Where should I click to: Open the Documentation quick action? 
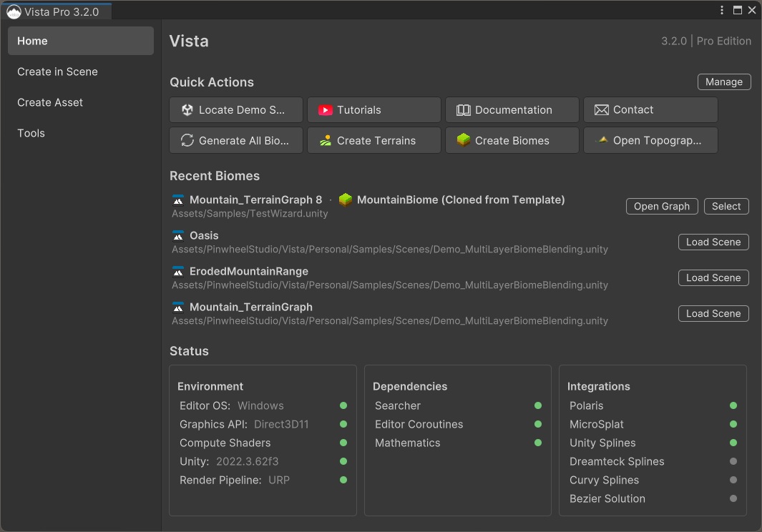click(512, 110)
